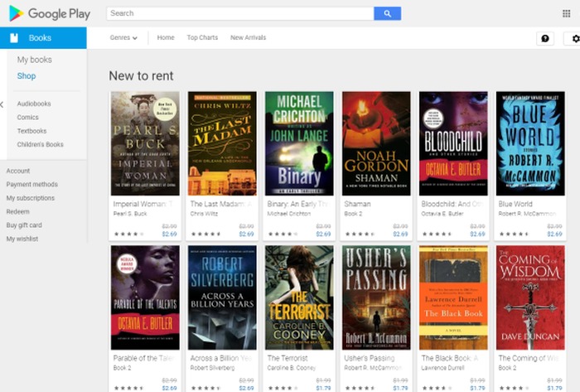The height and width of the screenshot is (392, 580).
Task: Focus the Search input field
Action: point(240,14)
